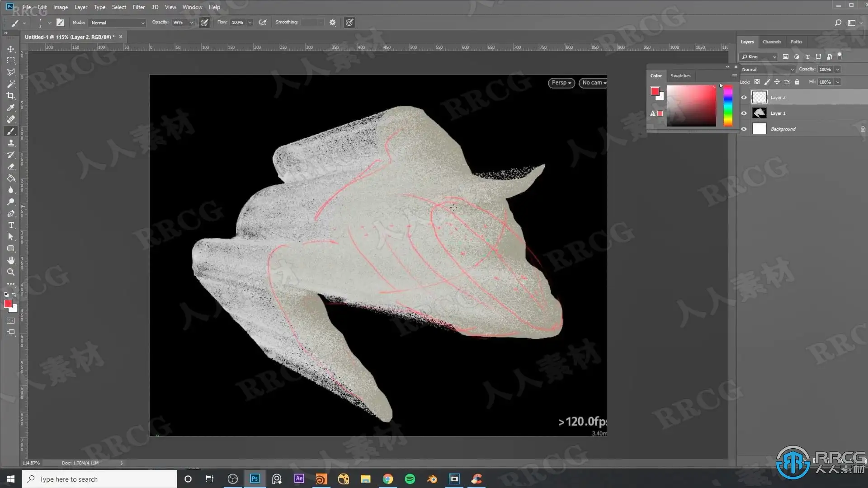The image size is (868, 488).
Task: Select the Move tool
Action: coord(11,49)
